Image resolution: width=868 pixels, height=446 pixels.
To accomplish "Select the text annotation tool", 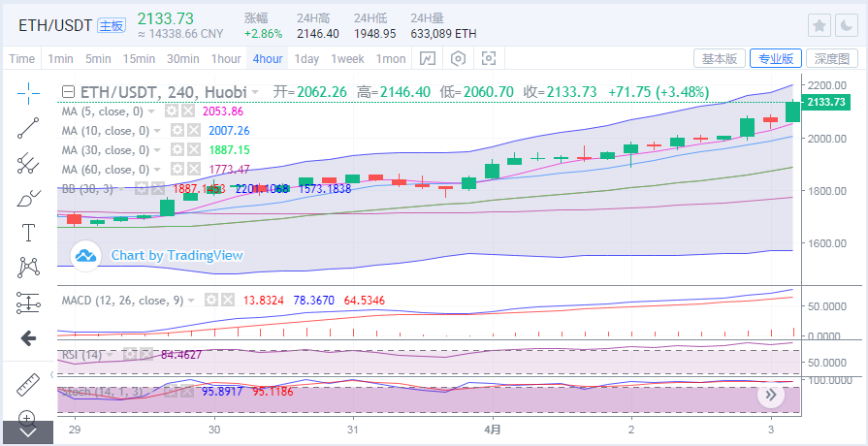I will [28, 233].
